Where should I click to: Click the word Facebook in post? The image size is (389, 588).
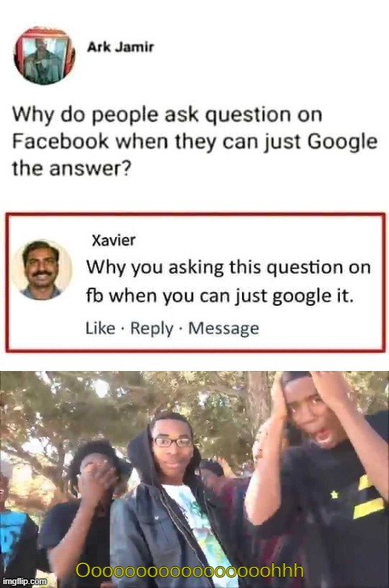(x=61, y=142)
